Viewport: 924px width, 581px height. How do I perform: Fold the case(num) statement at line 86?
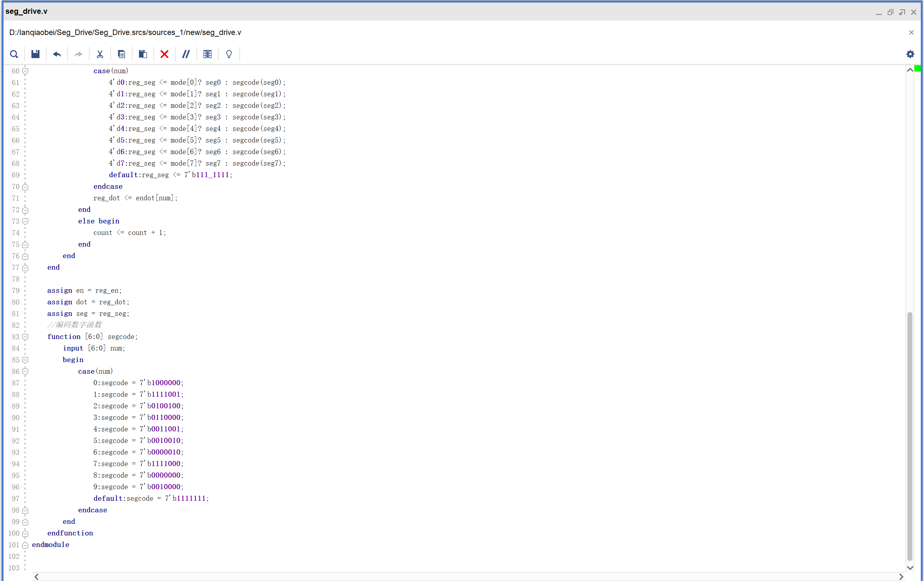coord(25,371)
